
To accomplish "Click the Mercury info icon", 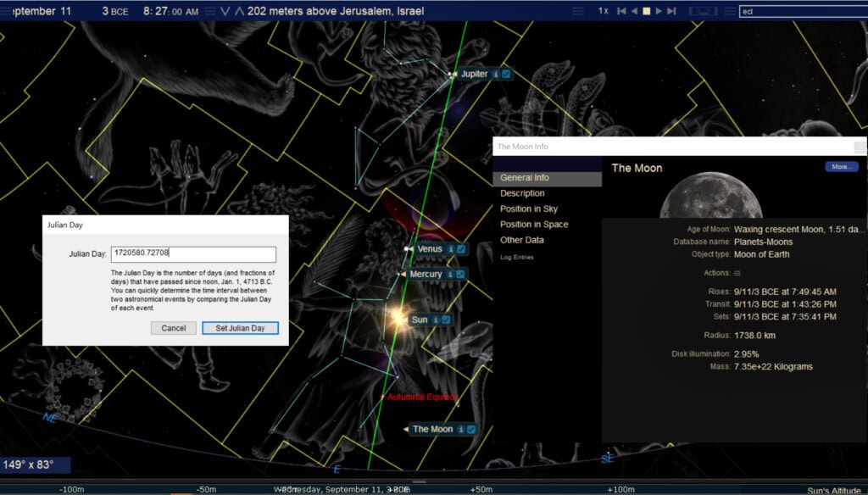I will click(x=449, y=275).
